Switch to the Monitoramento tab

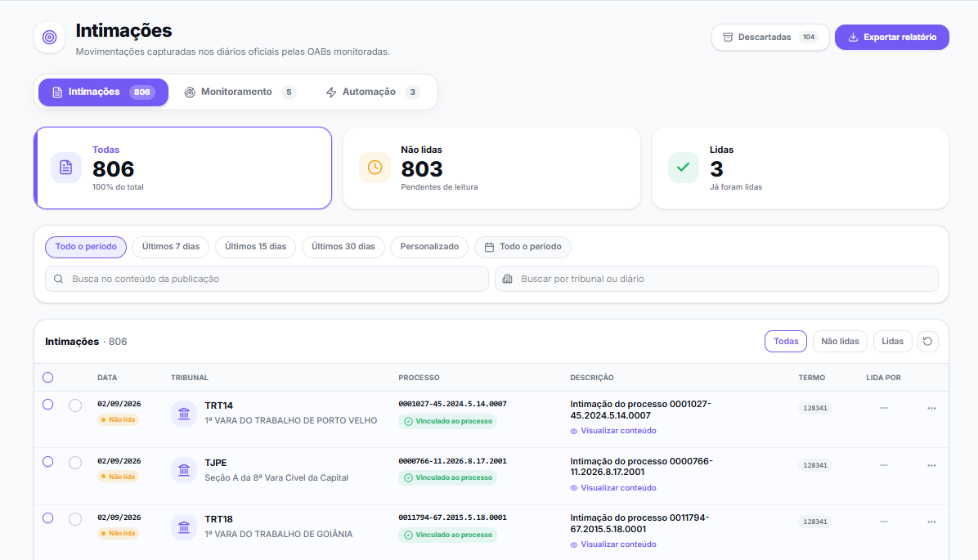(x=240, y=92)
